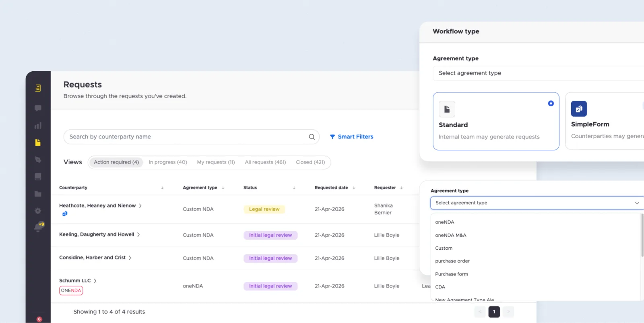
Task: Open the notifications bell with +9 badge
Action: (39, 227)
